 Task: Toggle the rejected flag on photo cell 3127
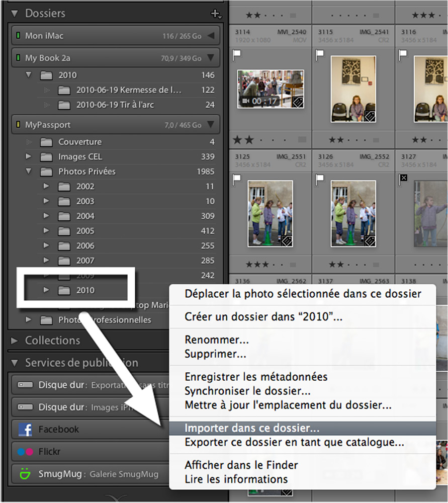point(403,179)
